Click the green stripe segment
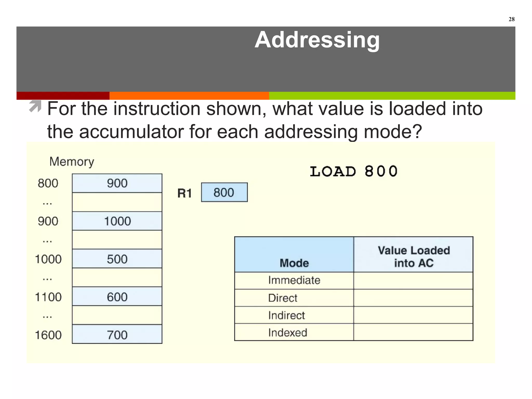The image size is (532, 399). [x=392, y=96]
